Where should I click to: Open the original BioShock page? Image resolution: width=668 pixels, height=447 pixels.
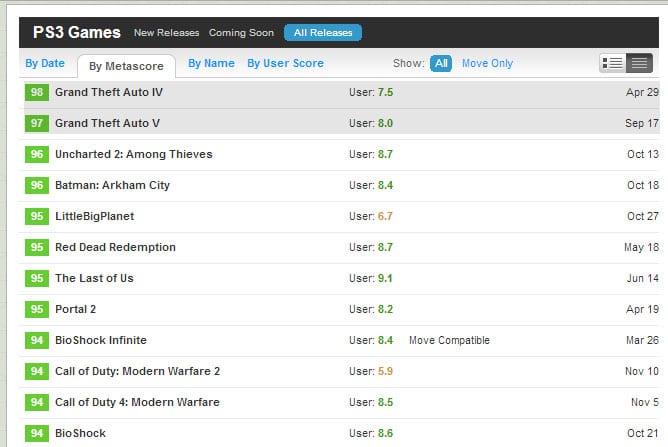pos(81,433)
